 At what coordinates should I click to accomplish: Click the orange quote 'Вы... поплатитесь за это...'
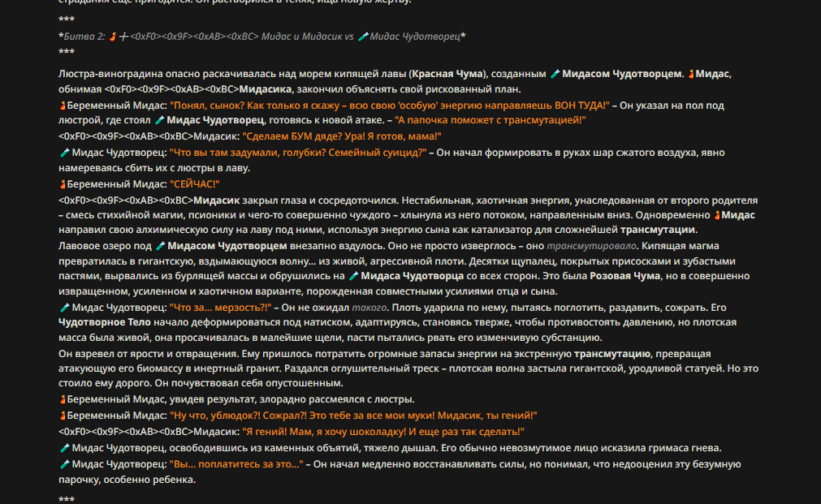pyautogui.click(x=236, y=464)
